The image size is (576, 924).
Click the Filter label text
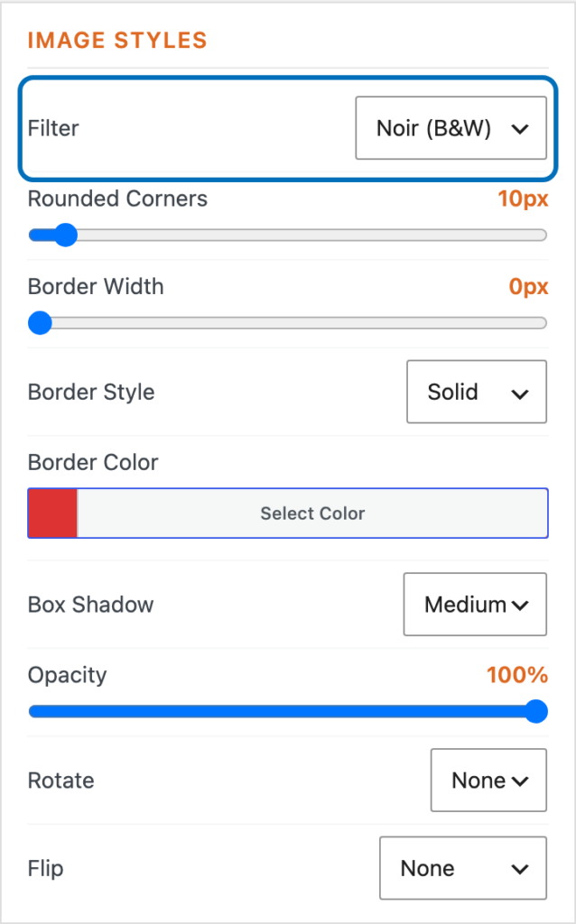click(53, 128)
